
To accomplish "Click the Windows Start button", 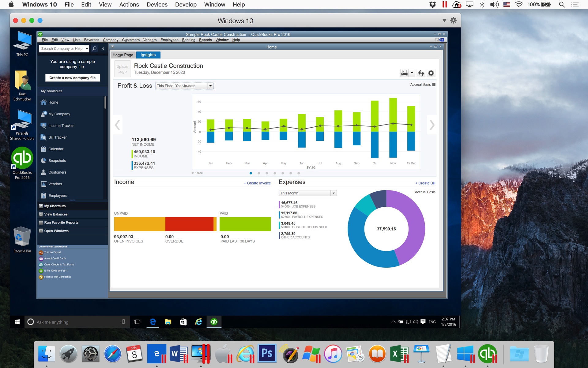I will click(17, 322).
